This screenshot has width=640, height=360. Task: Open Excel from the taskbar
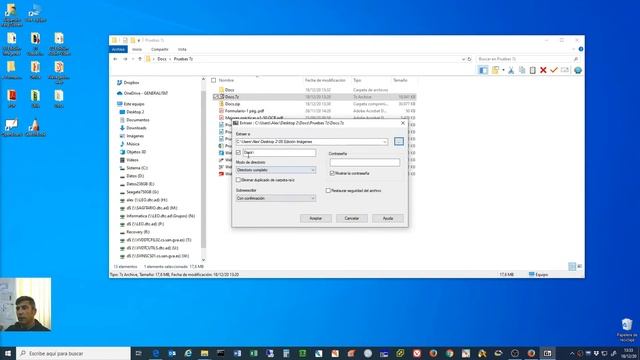(x=253, y=353)
